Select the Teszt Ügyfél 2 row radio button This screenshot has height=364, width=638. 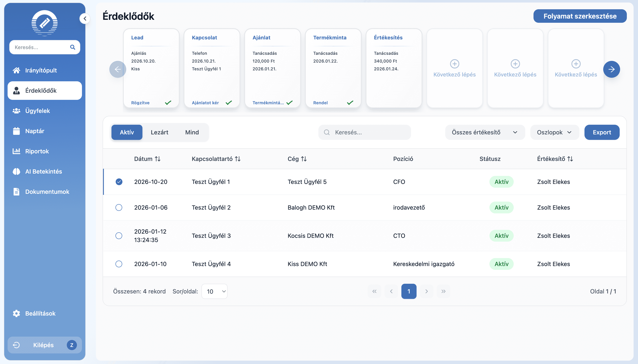[119, 207]
